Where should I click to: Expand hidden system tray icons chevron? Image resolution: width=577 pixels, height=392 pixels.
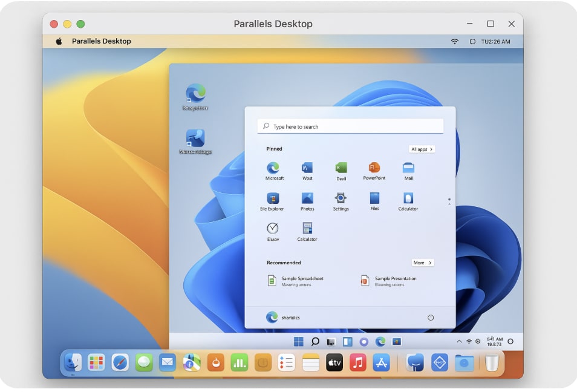(x=460, y=341)
